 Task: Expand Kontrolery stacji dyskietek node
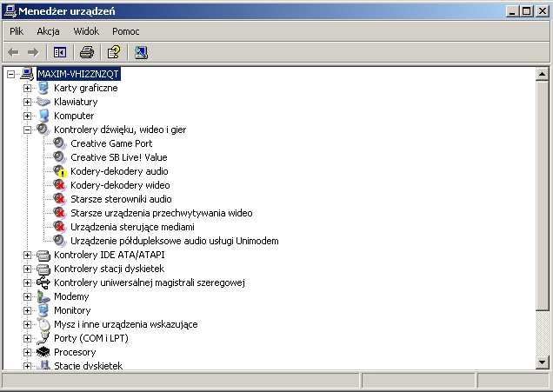pos(27,269)
